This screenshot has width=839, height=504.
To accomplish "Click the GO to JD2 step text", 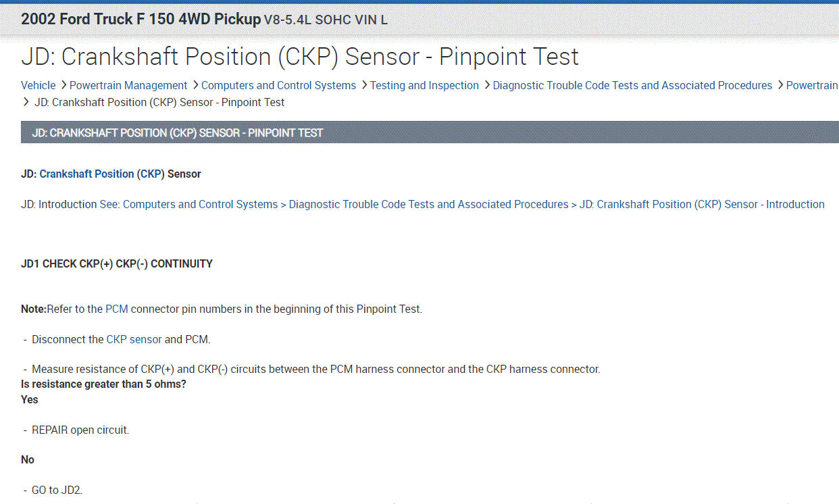I will tap(57, 490).
